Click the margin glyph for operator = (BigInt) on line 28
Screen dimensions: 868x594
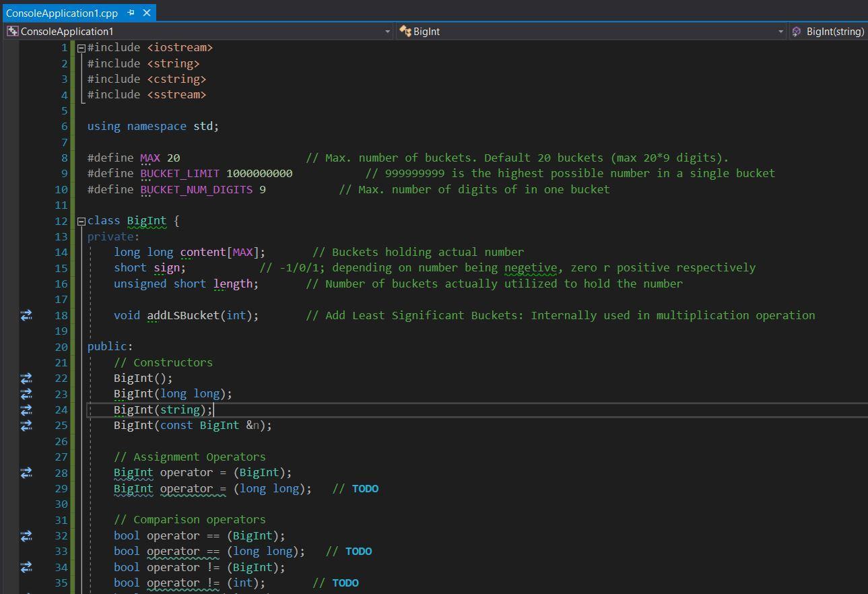[26, 473]
